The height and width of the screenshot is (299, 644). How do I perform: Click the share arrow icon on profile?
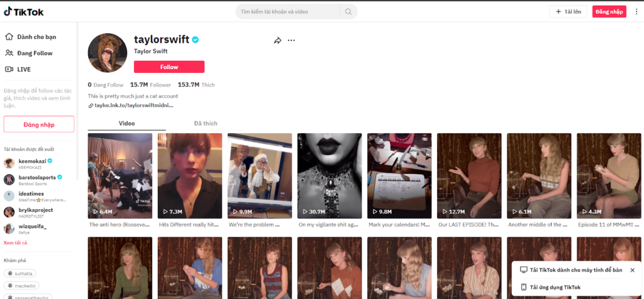click(x=277, y=40)
